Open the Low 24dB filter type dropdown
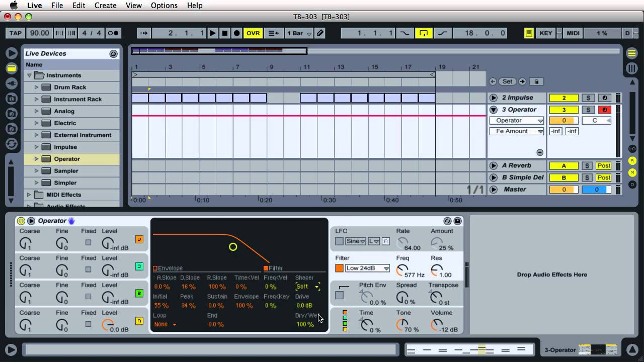Image resolution: width=644 pixels, height=362 pixels. click(x=368, y=268)
